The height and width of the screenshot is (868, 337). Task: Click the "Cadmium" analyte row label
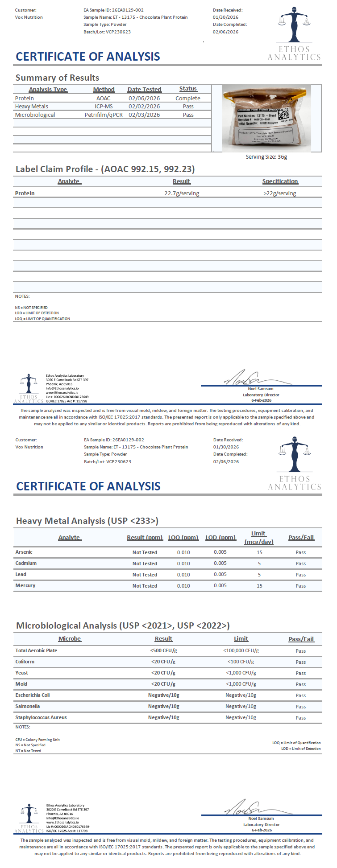tap(26, 564)
